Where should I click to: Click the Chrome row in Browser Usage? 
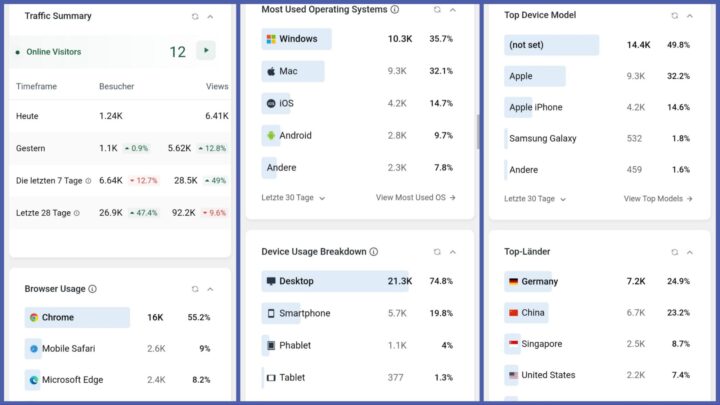[x=78, y=318]
